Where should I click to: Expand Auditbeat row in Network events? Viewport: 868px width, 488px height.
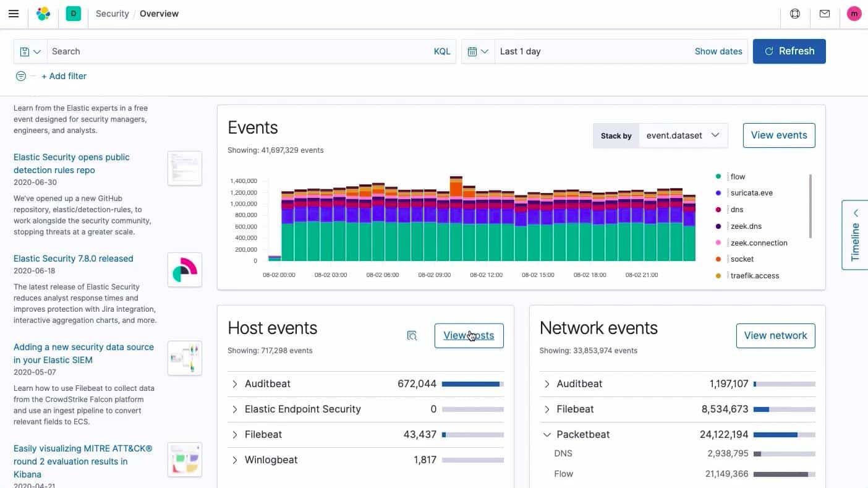[x=547, y=384]
